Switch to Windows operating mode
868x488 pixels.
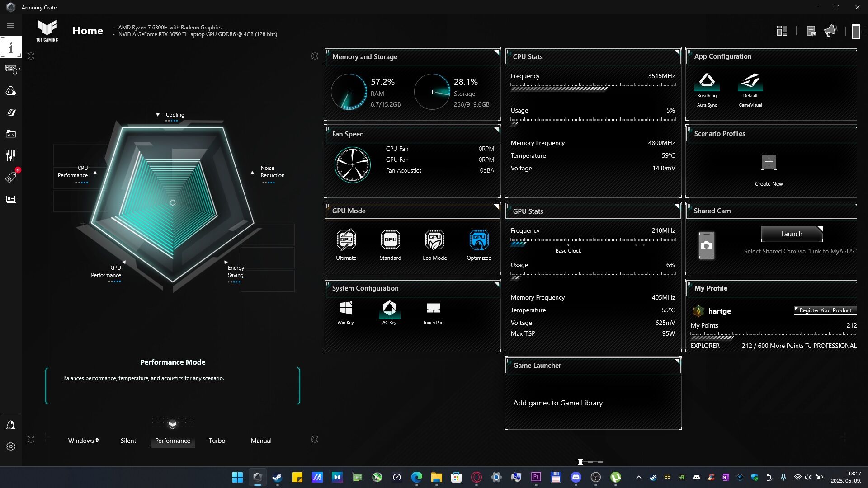click(83, 441)
